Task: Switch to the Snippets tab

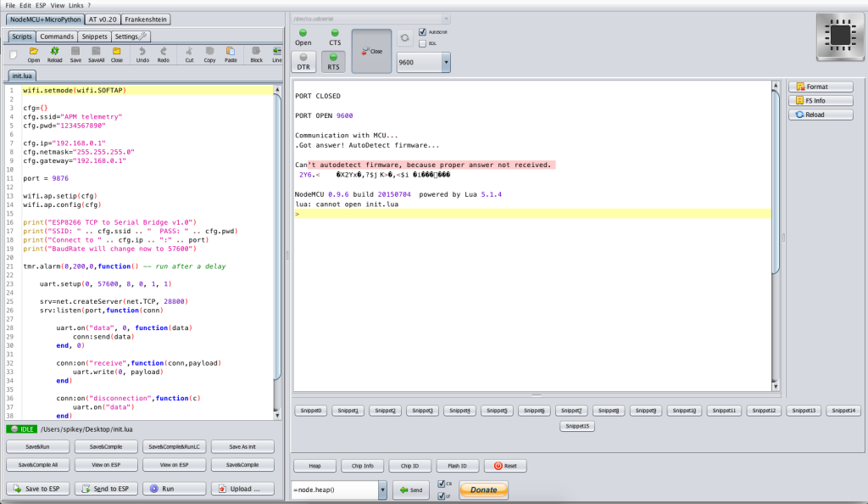Action: point(94,36)
